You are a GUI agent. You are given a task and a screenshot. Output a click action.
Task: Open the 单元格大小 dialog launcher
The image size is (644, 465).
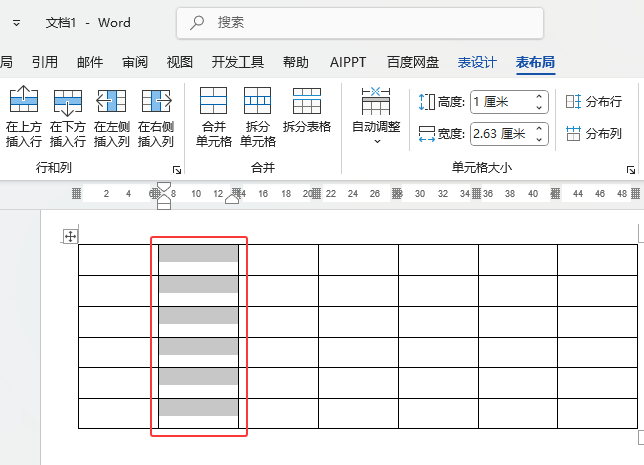631,170
